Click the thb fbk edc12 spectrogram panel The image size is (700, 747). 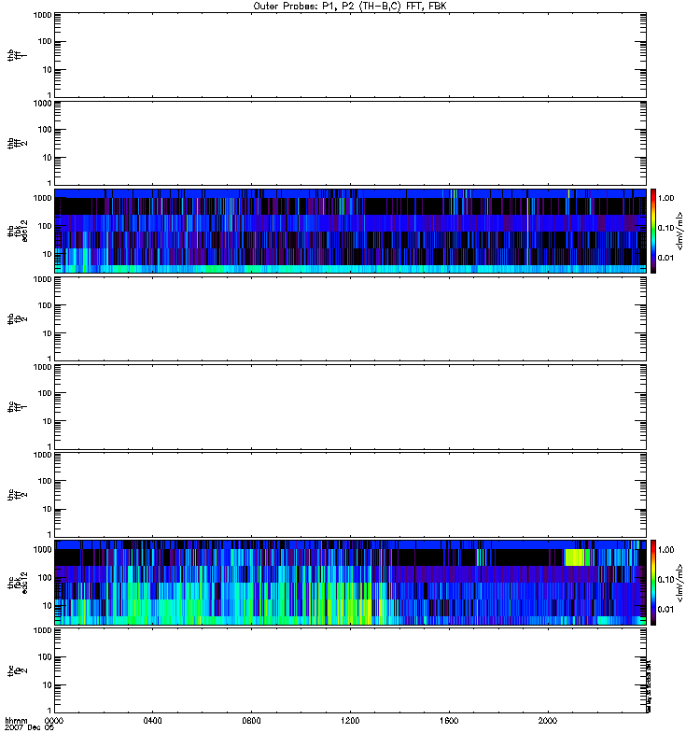click(x=350, y=231)
